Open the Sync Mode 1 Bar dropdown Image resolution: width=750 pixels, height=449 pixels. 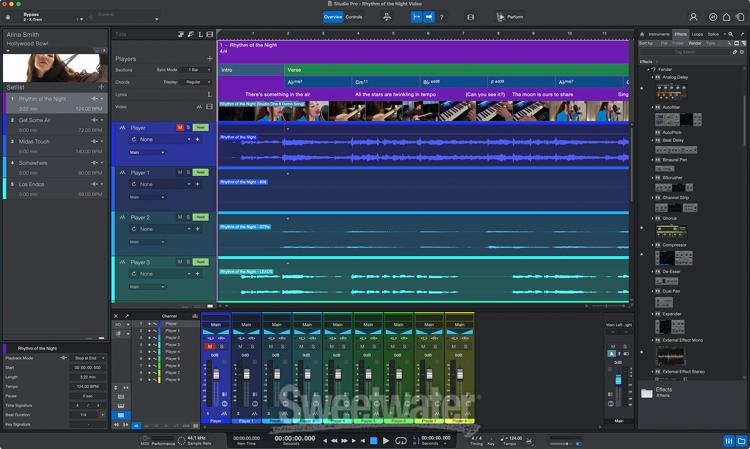coord(198,70)
